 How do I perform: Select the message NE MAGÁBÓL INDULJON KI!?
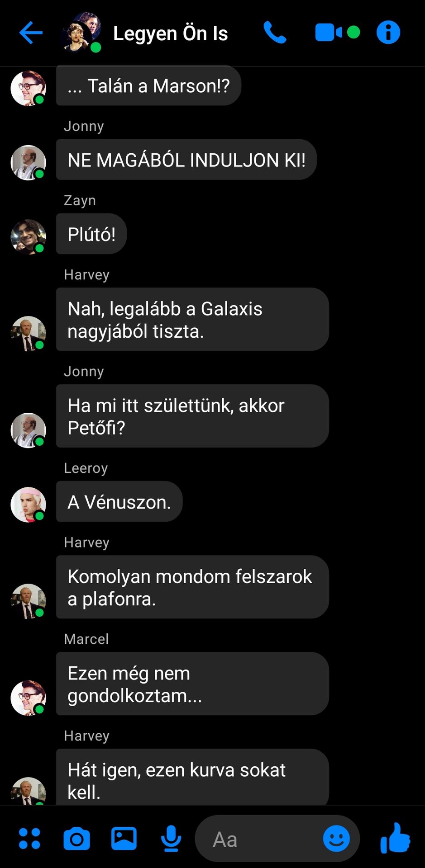point(186,160)
